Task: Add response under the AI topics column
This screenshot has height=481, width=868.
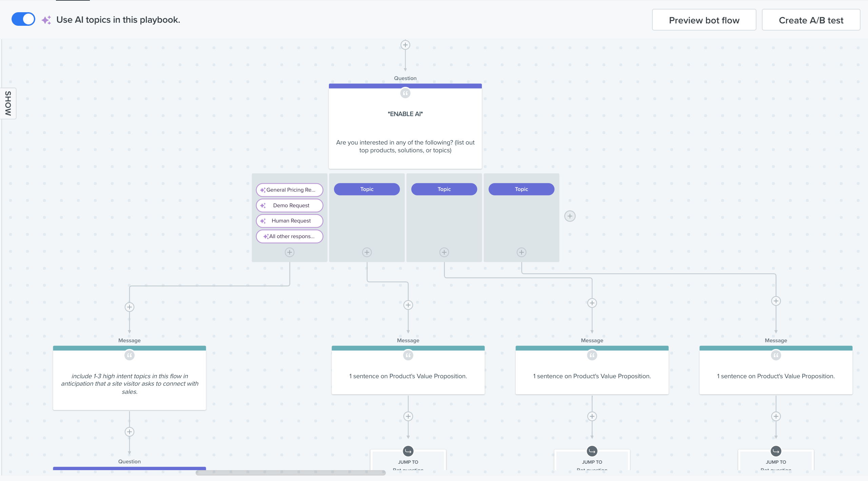Action: tap(290, 252)
